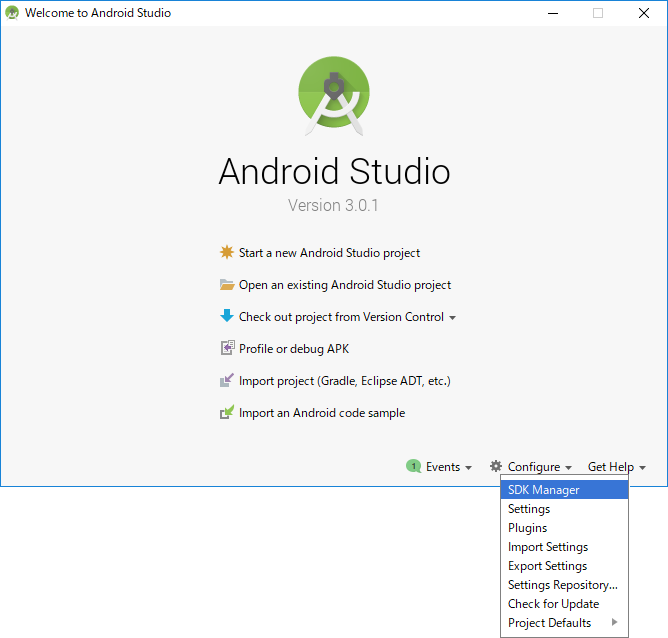
Task: Click the blue download arrow icon
Action: (x=227, y=316)
